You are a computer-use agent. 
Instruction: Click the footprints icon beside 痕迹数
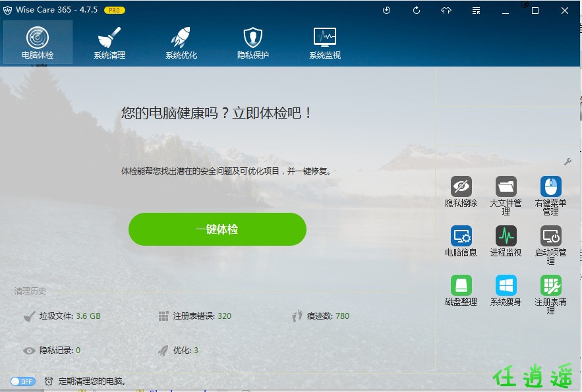pyautogui.click(x=297, y=316)
